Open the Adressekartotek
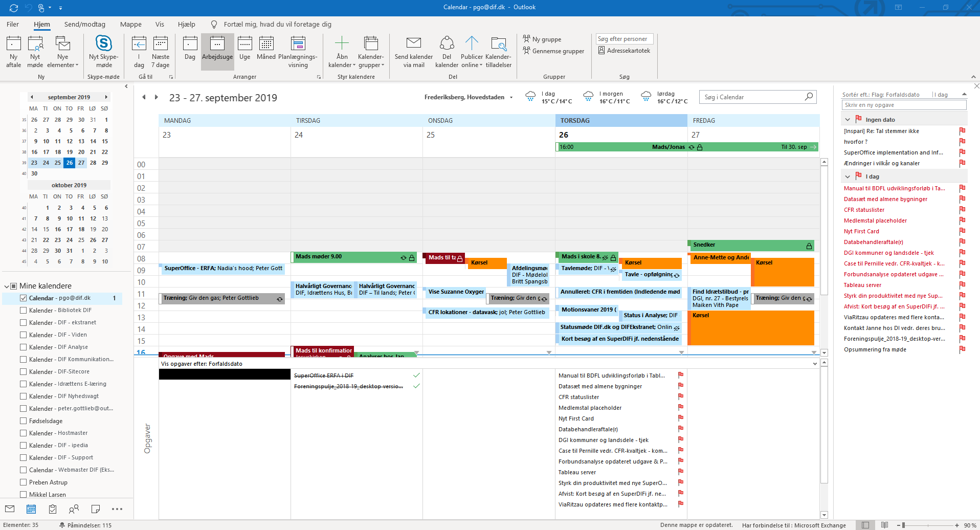This screenshot has width=980, height=530. [x=625, y=51]
